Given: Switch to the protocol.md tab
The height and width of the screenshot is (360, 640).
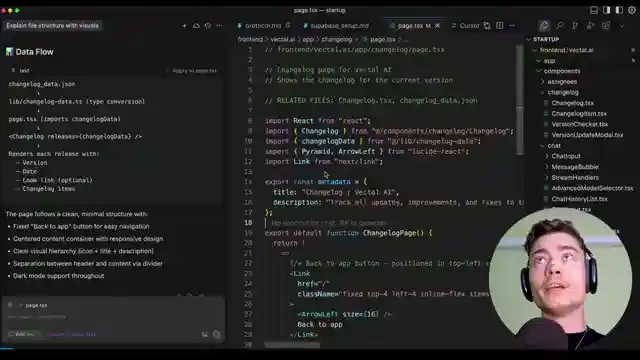Looking at the screenshot, I should (263, 25).
